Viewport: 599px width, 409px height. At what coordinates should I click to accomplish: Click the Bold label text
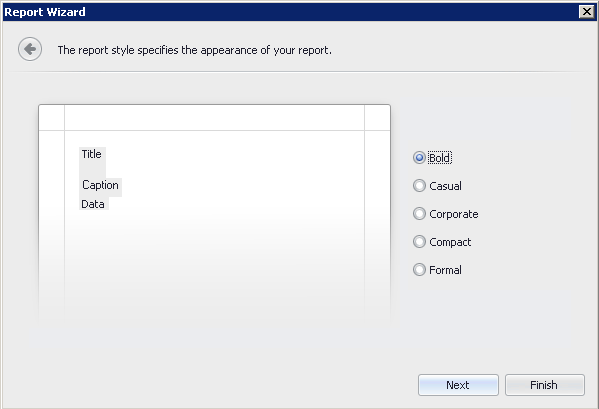tap(440, 158)
